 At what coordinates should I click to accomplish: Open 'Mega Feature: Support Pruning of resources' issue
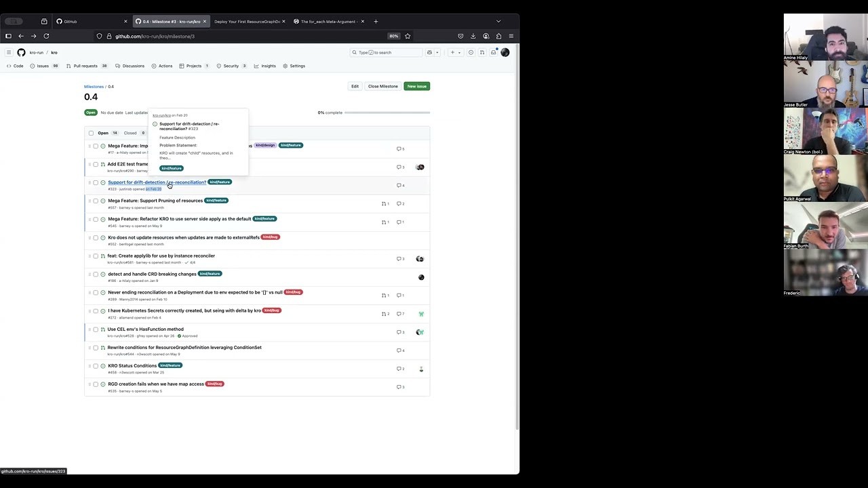tap(155, 201)
